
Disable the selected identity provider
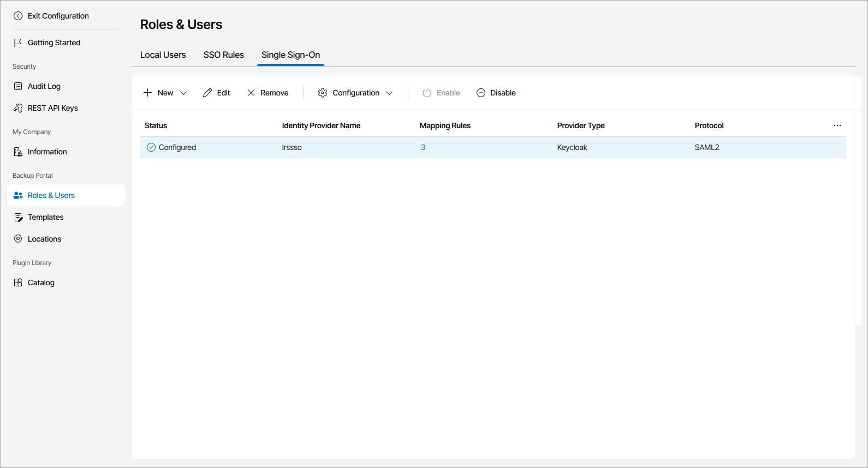pyautogui.click(x=496, y=93)
